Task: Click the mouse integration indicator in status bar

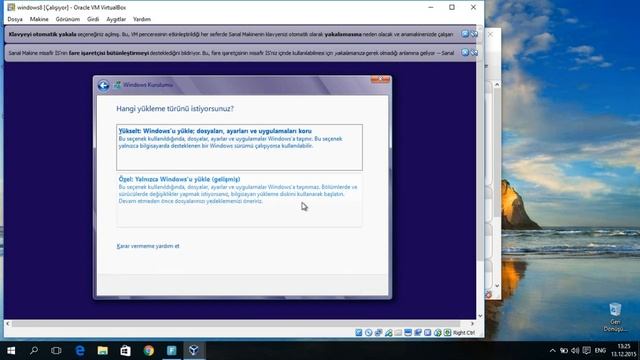Action: 438,333
